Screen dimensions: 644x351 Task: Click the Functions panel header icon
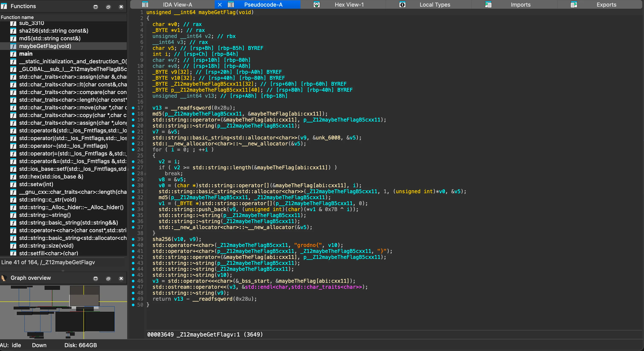pos(4,6)
